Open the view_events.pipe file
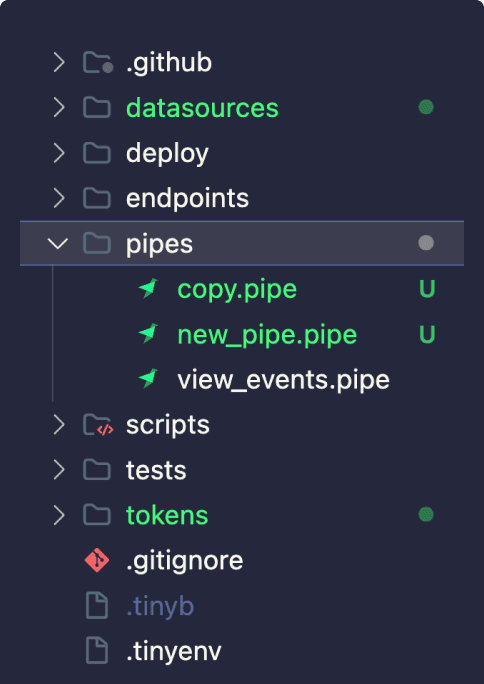484x684 pixels. coord(283,380)
